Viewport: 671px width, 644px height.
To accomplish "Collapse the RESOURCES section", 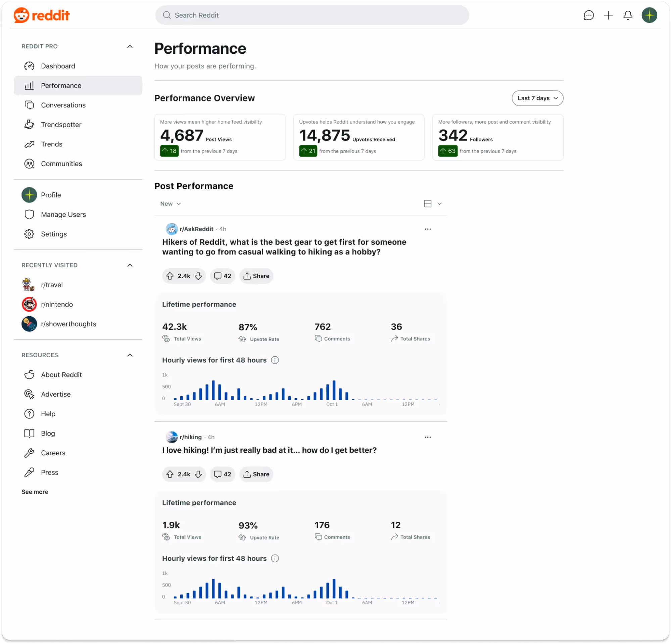I will coord(130,355).
